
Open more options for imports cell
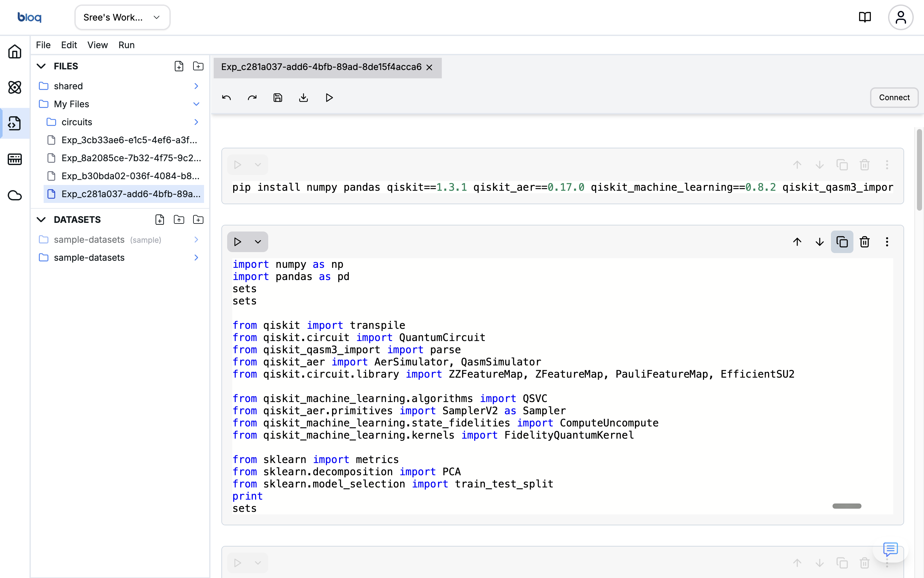click(x=887, y=241)
